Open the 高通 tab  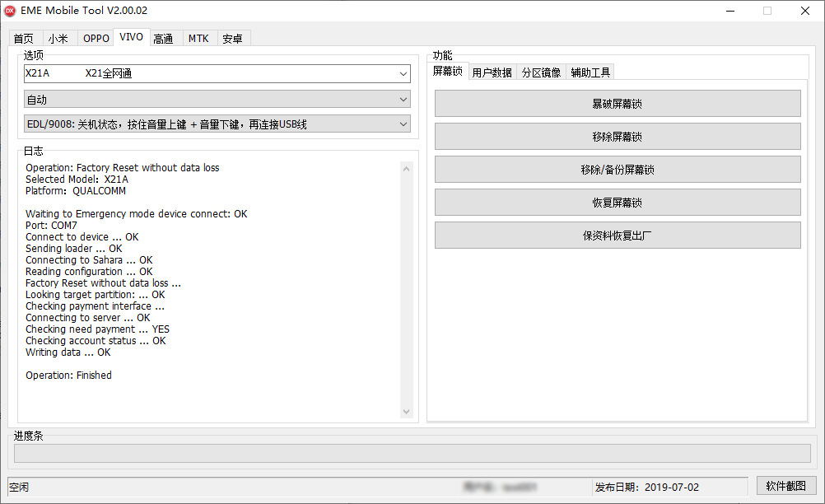[x=163, y=39]
